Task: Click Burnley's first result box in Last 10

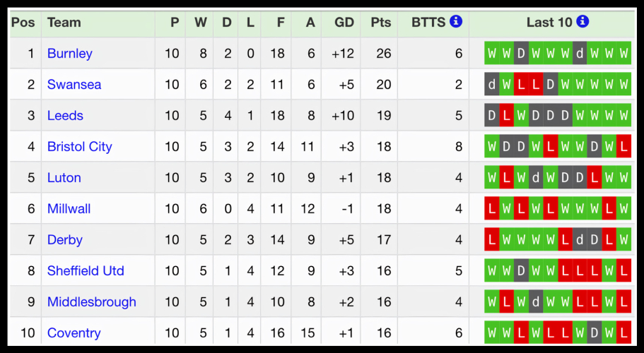Action: coord(491,53)
